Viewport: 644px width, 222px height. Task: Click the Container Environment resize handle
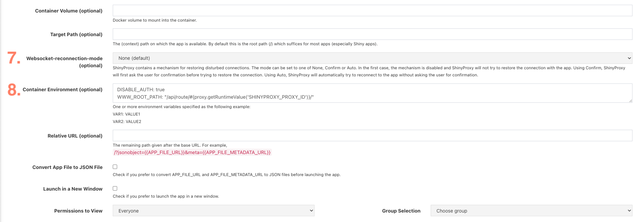[630, 101]
